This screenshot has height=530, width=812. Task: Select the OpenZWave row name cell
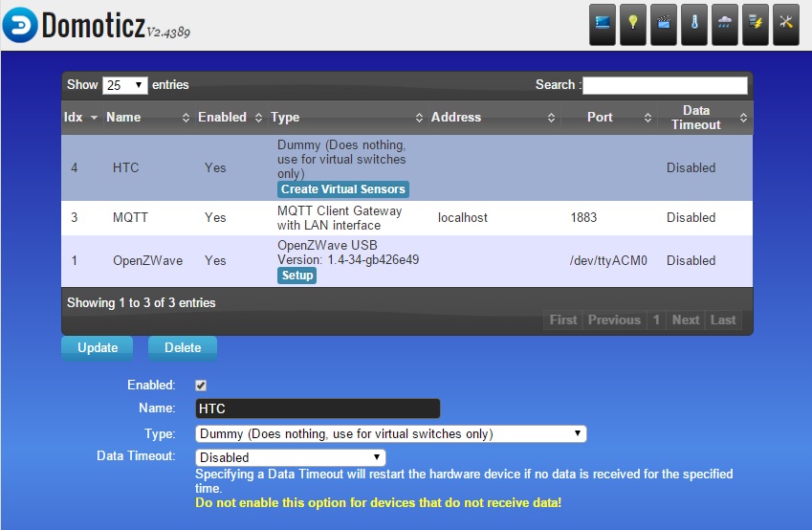147,260
